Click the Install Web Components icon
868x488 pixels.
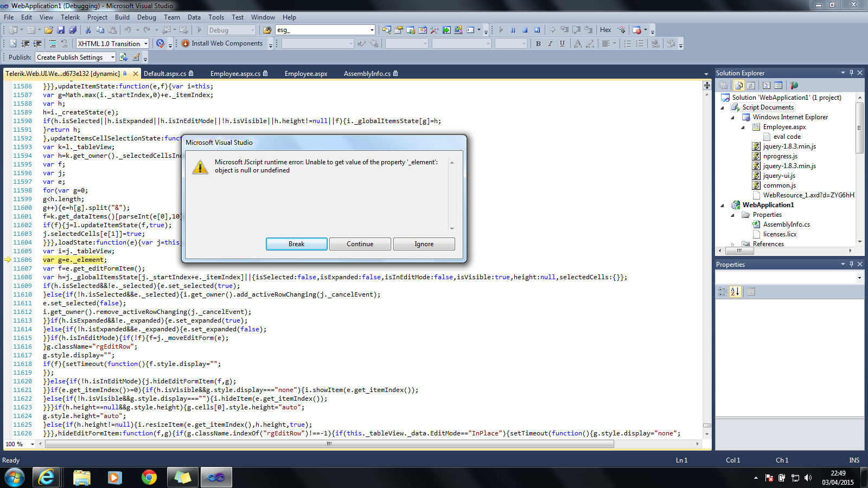tap(186, 43)
